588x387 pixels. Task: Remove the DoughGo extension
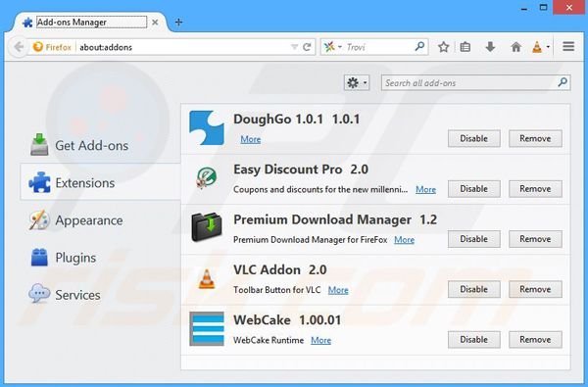[535, 138]
